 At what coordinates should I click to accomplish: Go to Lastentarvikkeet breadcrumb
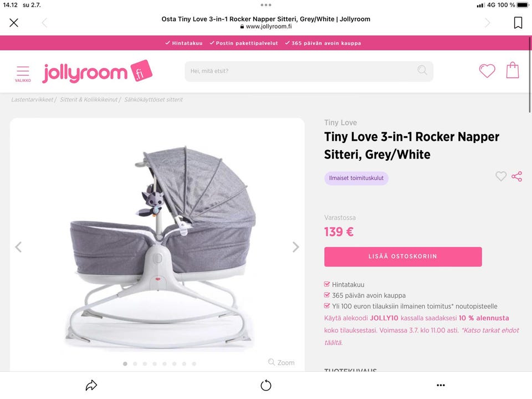tap(32, 99)
